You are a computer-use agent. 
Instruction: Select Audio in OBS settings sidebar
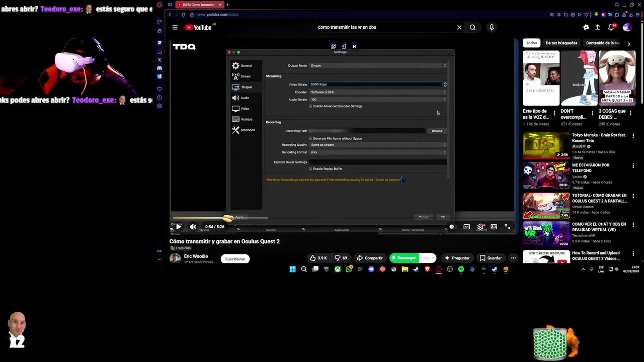click(240, 98)
